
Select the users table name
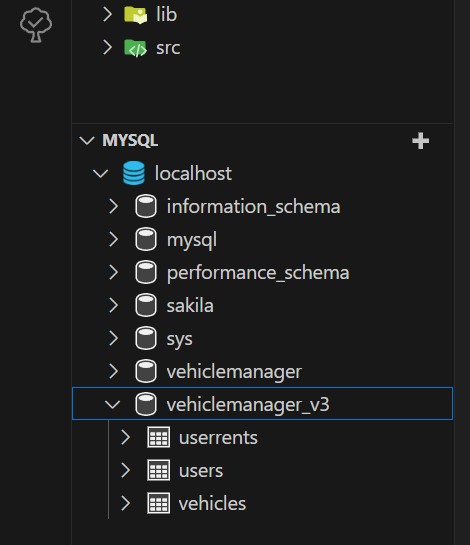(x=201, y=471)
